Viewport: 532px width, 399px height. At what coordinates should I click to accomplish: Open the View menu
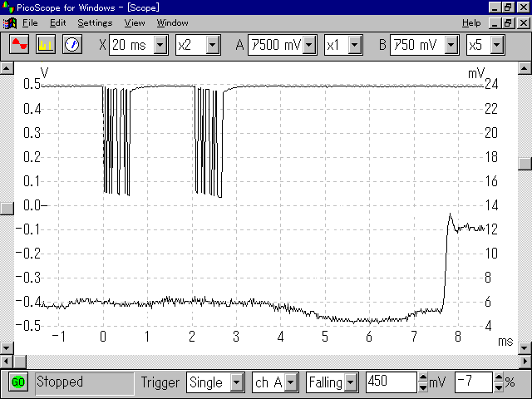pyautogui.click(x=135, y=23)
